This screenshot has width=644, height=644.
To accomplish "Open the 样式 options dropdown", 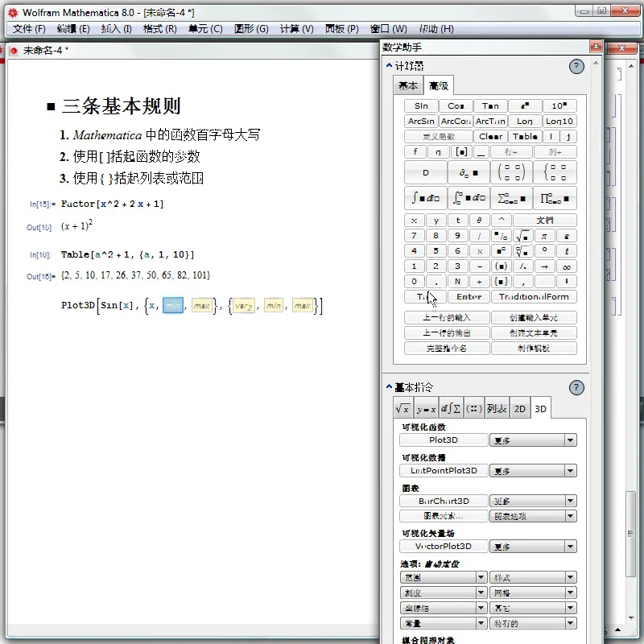I will coord(533,577).
